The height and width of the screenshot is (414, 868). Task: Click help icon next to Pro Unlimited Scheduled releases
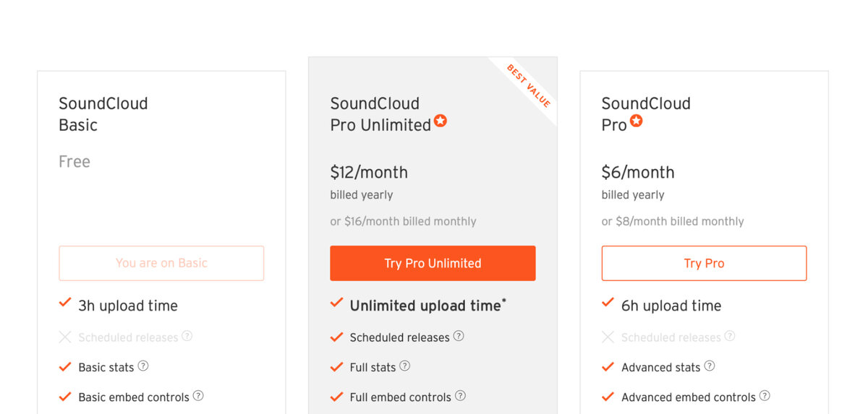coord(459,337)
